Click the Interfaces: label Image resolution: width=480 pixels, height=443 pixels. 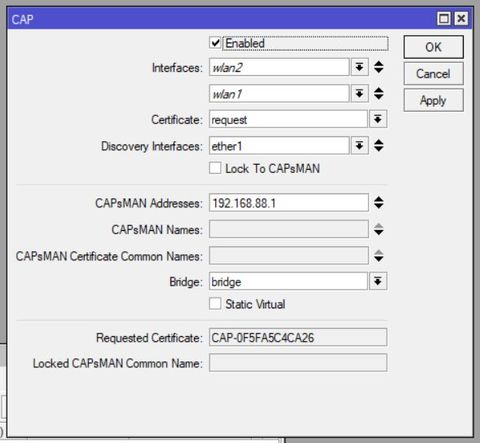pos(177,68)
